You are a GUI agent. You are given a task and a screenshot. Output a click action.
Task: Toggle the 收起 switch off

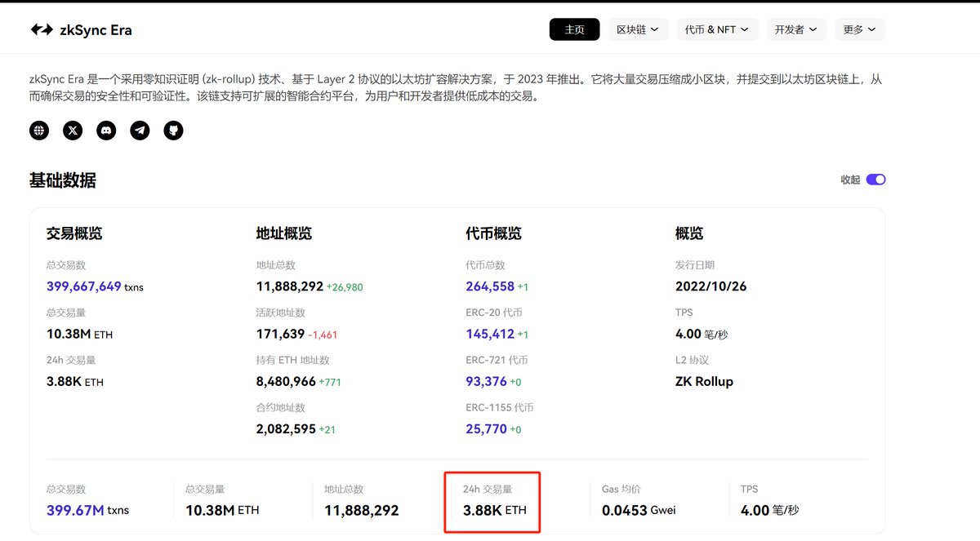point(875,180)
